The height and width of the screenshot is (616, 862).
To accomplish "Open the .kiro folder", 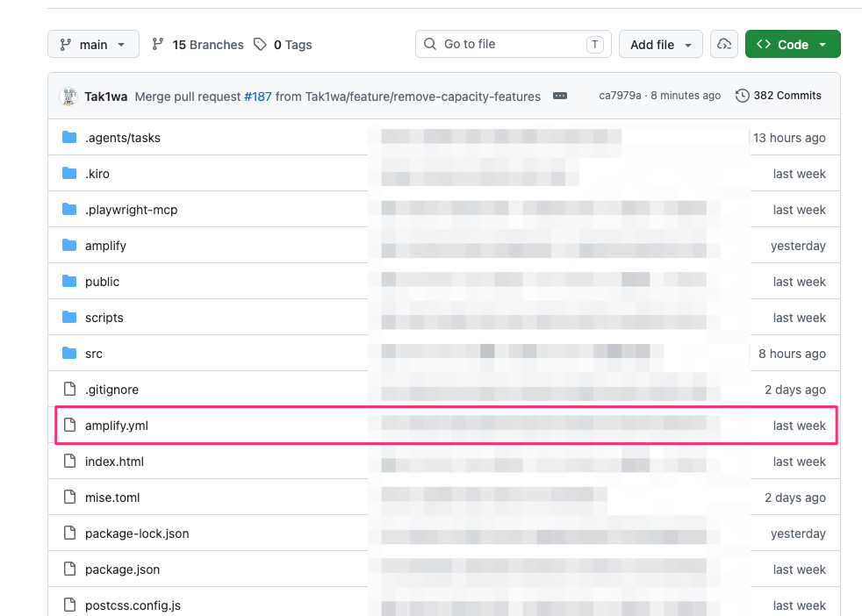I will [97, 174].
